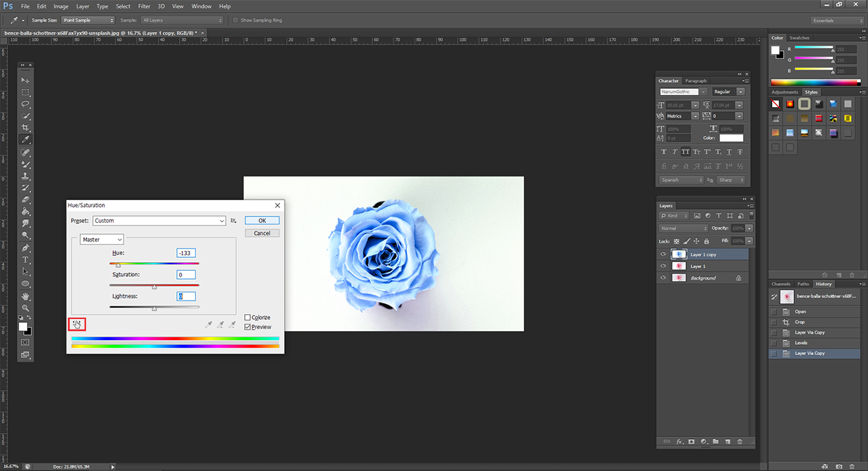868x471 pixels.
Task: Open the Filter menu
Action: (x=144, y=6)
